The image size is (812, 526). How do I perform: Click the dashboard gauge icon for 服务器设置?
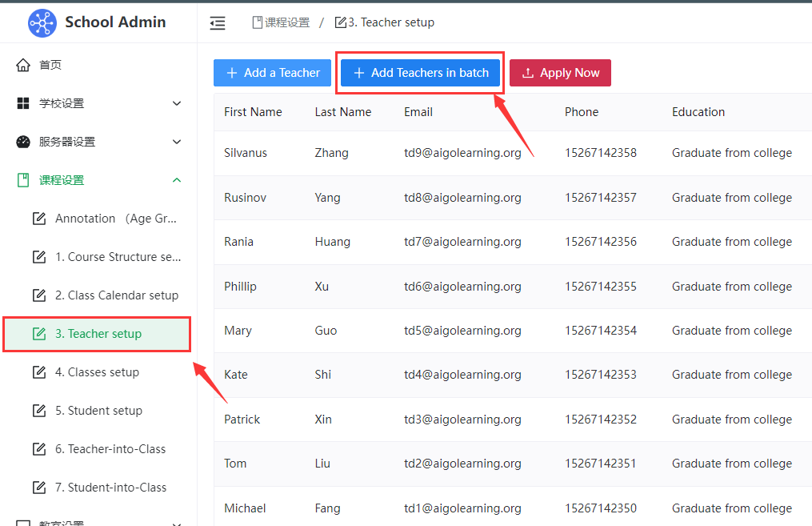point(23,142)
